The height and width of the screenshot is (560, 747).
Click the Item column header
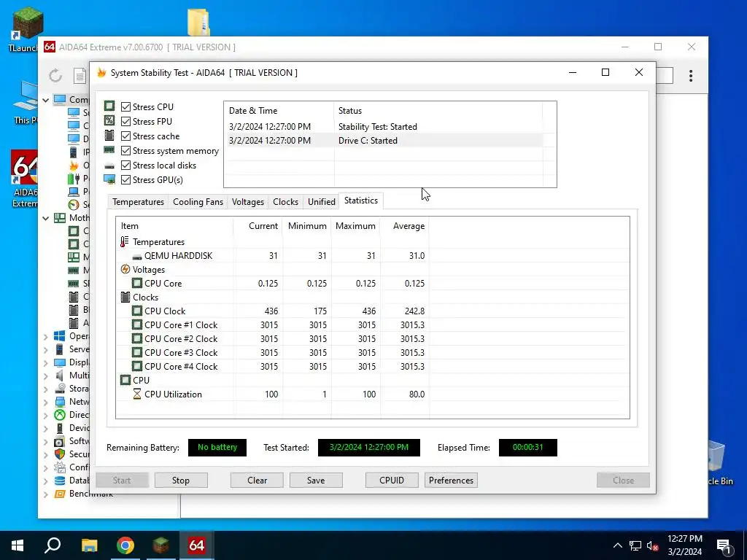pos(174,226)
